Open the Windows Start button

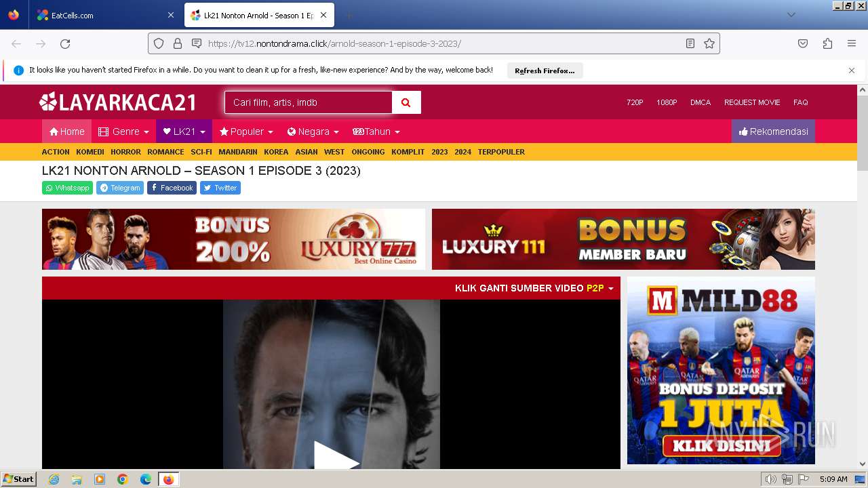[x=19, y=479]
